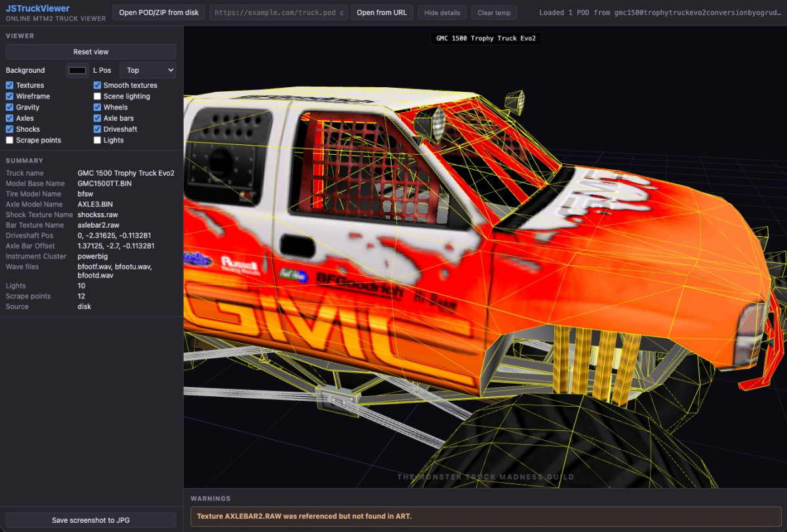
Task: Select the Tire Model Name value bfsw
Action: pyautogui.click(x=85, y=194)
